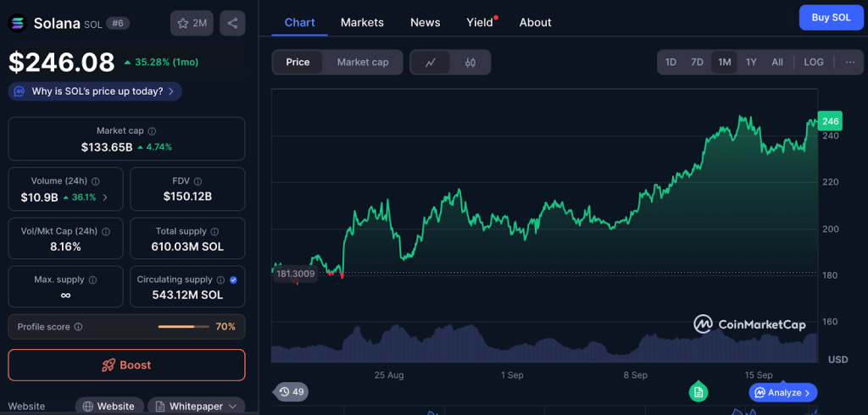Screen dimensions: 868x415
Task: Select the Price toggle option
Action: coord(298,62)
